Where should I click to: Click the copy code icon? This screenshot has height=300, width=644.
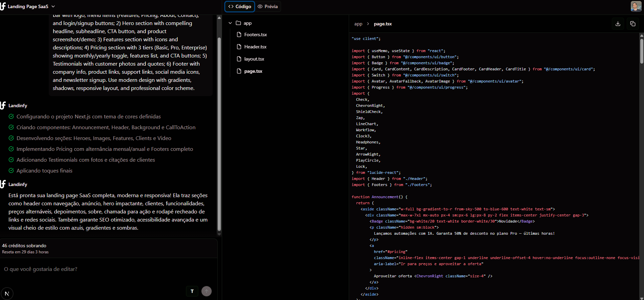pos(632,24)
